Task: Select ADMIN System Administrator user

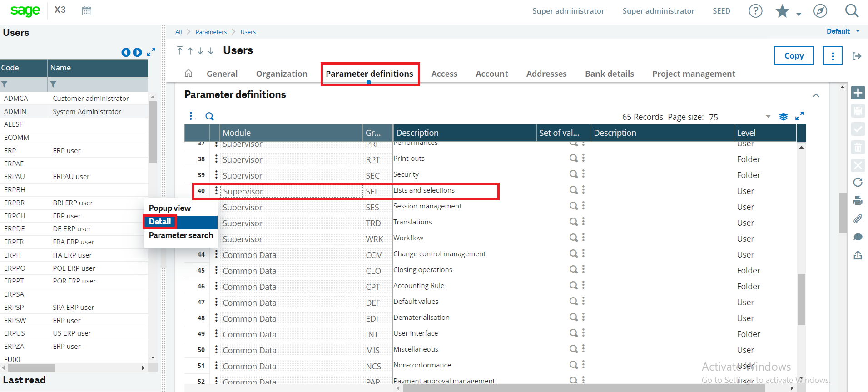Action: coord(74,111)
